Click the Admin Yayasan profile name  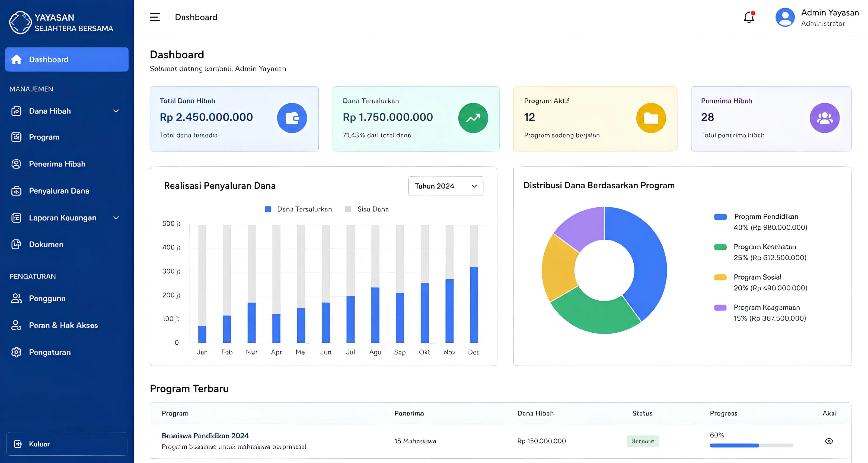point(830,13)
